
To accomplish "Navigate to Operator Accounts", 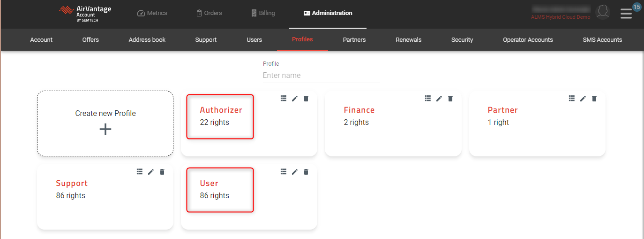I will [528, 40].
